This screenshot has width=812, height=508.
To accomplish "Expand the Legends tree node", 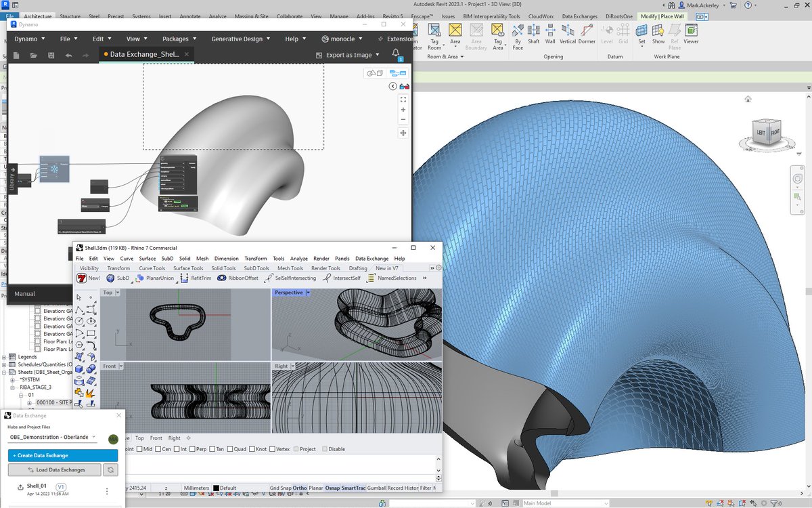I will [5, 357].
